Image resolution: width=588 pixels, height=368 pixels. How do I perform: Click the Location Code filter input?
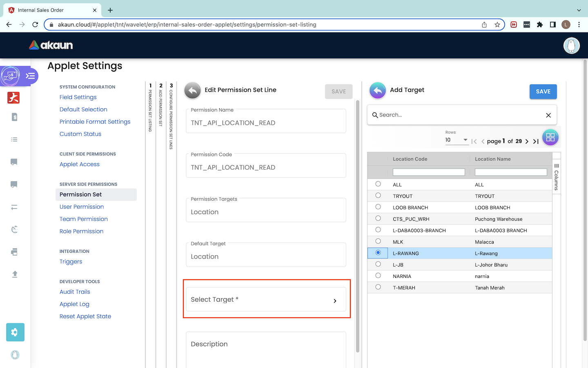[x=428, y=172]
